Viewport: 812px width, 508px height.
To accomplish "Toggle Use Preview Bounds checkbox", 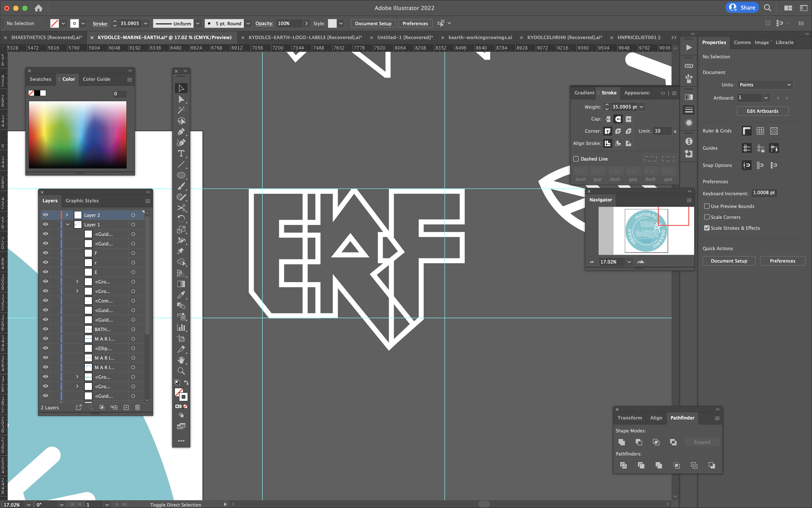I will coord(706,206).
